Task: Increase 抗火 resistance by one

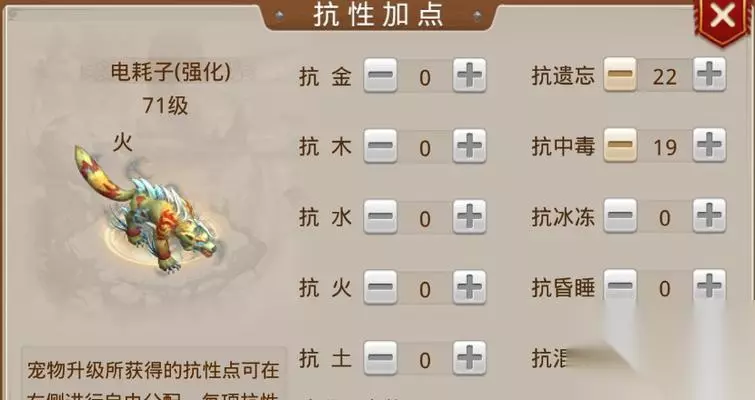Action: tap(469, 287)
